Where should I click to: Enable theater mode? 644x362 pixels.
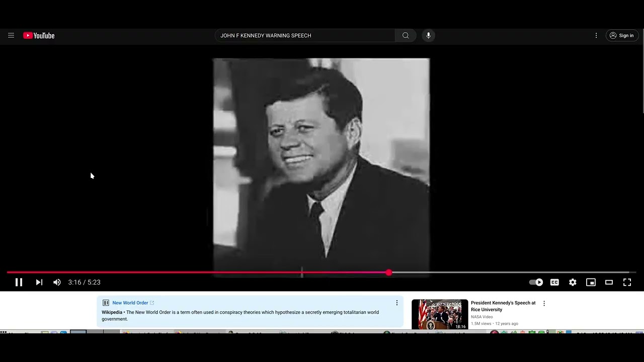609,282
